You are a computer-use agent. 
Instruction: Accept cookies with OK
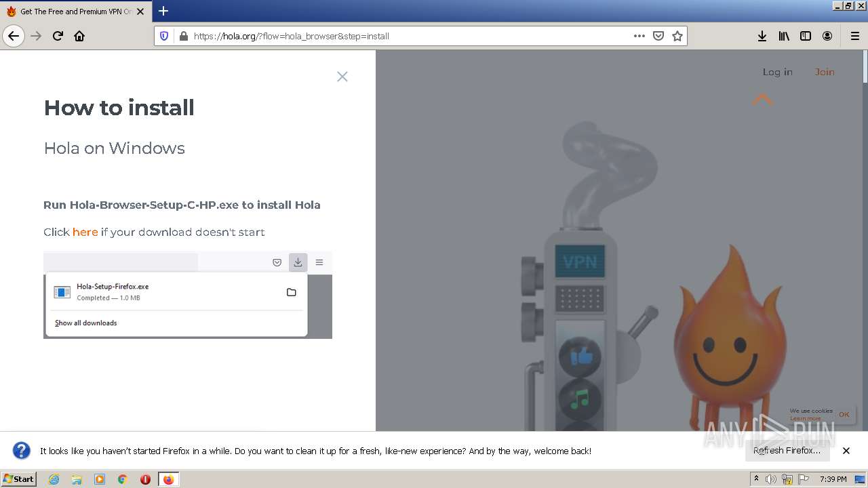[844, 414]
